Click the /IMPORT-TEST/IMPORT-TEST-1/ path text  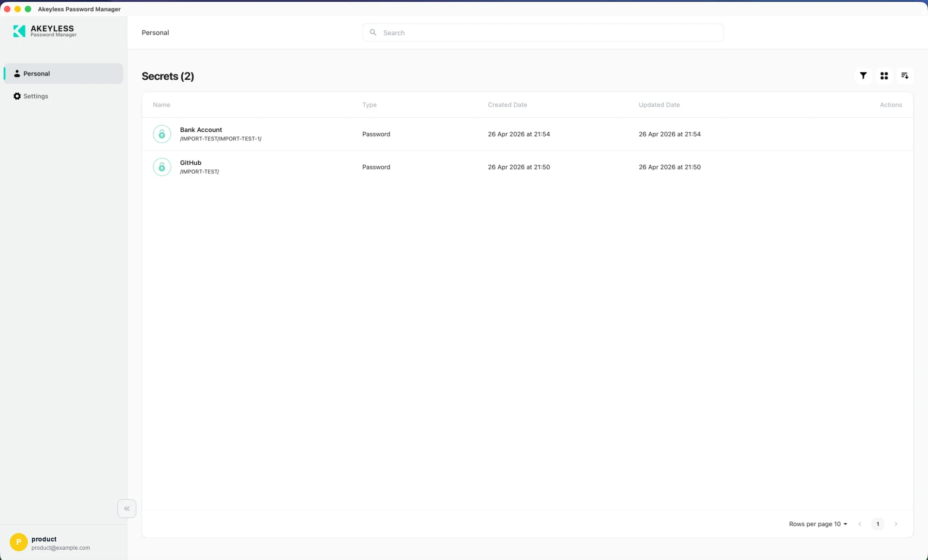click(221, 139)
